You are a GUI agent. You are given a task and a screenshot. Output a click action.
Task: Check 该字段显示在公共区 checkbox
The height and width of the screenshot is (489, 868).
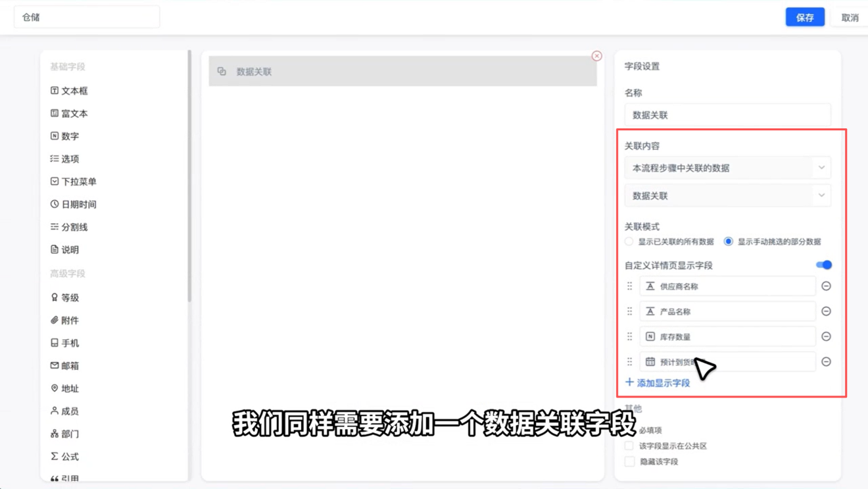[629, 446]
